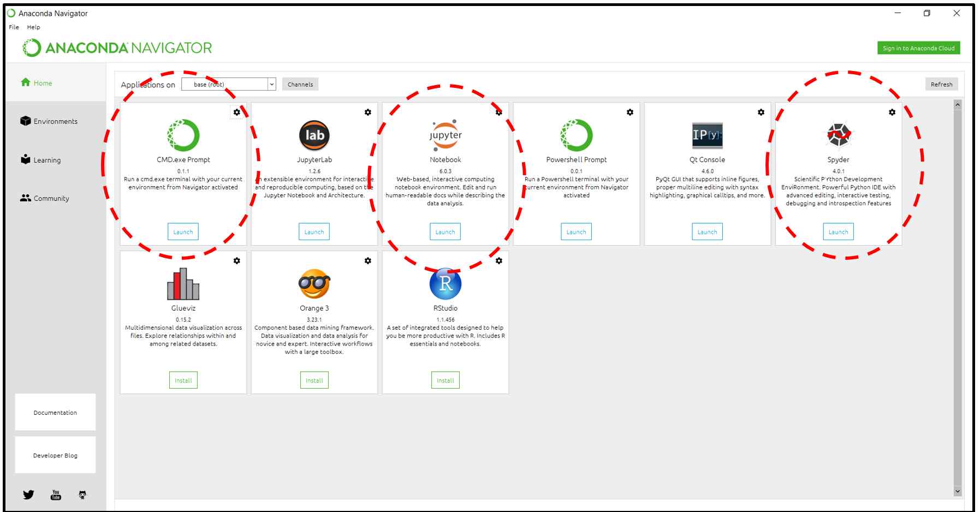Install Glueviz
This screenshot has width=980, height=512.
[183, 380]
